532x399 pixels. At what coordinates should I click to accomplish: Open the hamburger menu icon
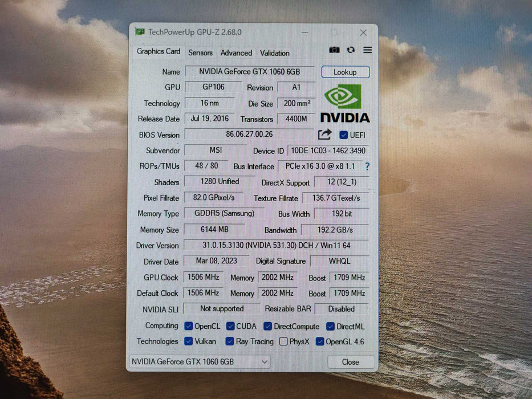point(367,50)
